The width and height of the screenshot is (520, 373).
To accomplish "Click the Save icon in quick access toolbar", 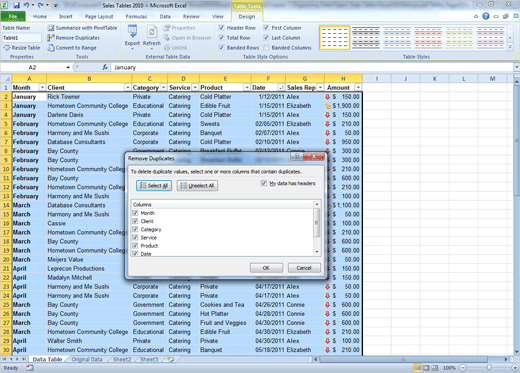I will [x=16, y=5].
